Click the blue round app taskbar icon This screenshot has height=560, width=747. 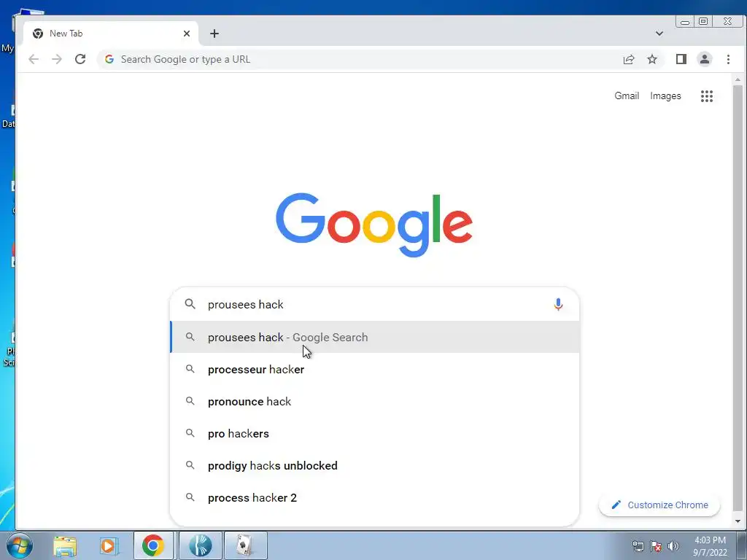[200, 545]
